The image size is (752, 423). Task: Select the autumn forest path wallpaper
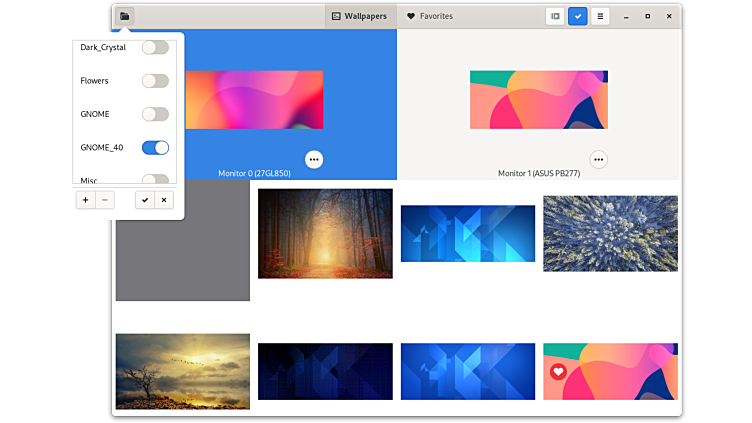pos(325,233)
